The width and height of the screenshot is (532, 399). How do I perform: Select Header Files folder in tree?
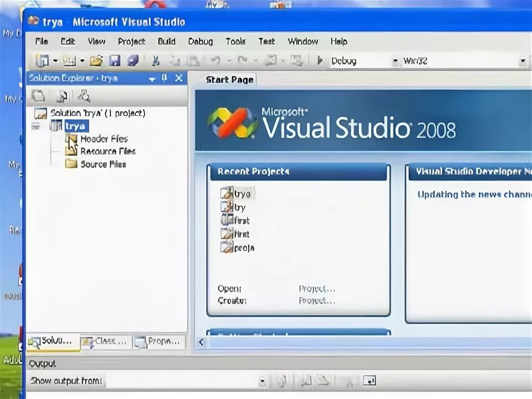tap(96, 139)
